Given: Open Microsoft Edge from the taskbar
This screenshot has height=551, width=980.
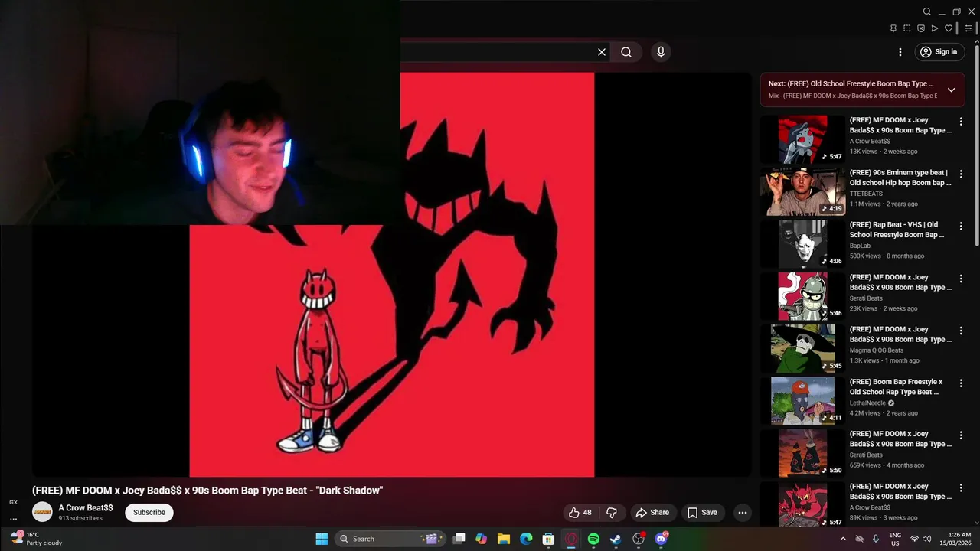Looking at the screenshot, I should pos(526,539).
